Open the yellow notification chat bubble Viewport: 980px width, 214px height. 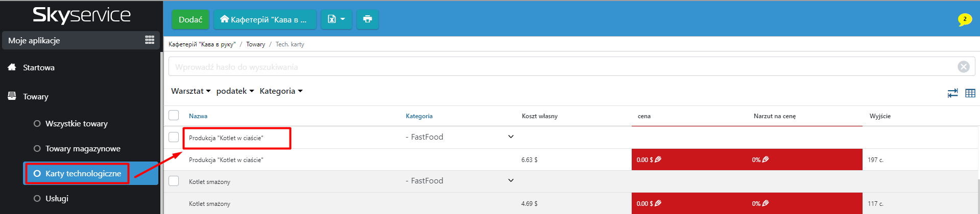964,19
